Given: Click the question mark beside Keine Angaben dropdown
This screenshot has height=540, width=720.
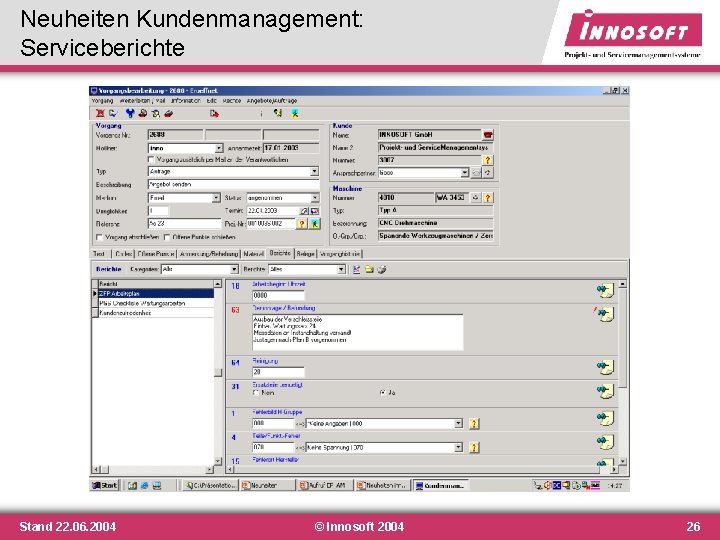Looking at the screenshot, I should click(474, 423).
